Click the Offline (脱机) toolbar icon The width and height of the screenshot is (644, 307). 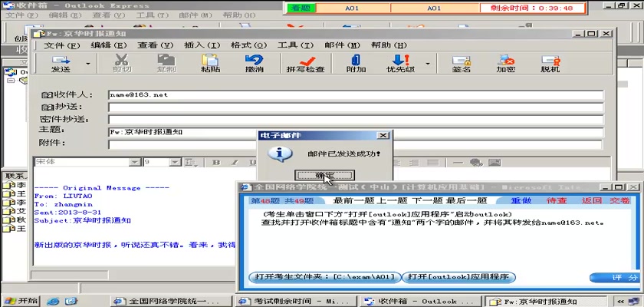(550, 64)
